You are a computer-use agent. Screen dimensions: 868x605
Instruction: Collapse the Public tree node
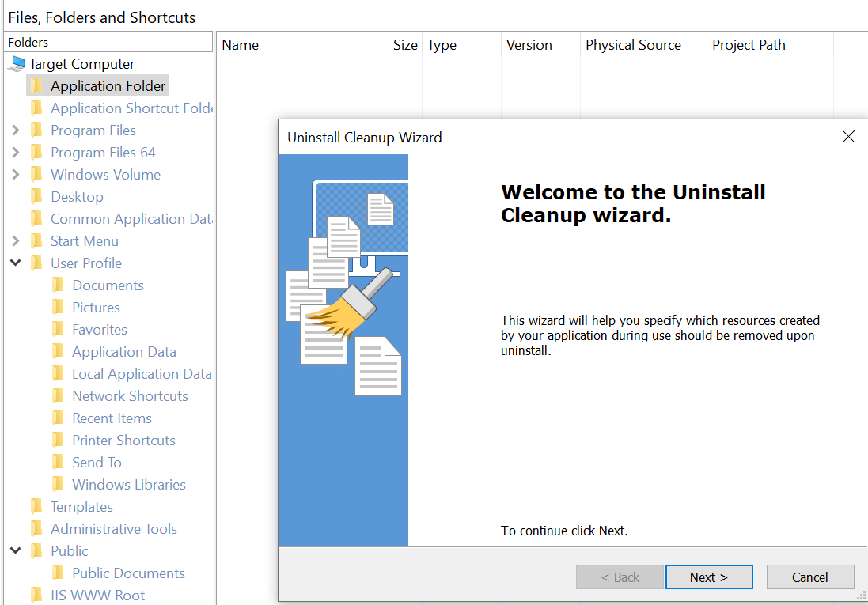coord(16,551)
